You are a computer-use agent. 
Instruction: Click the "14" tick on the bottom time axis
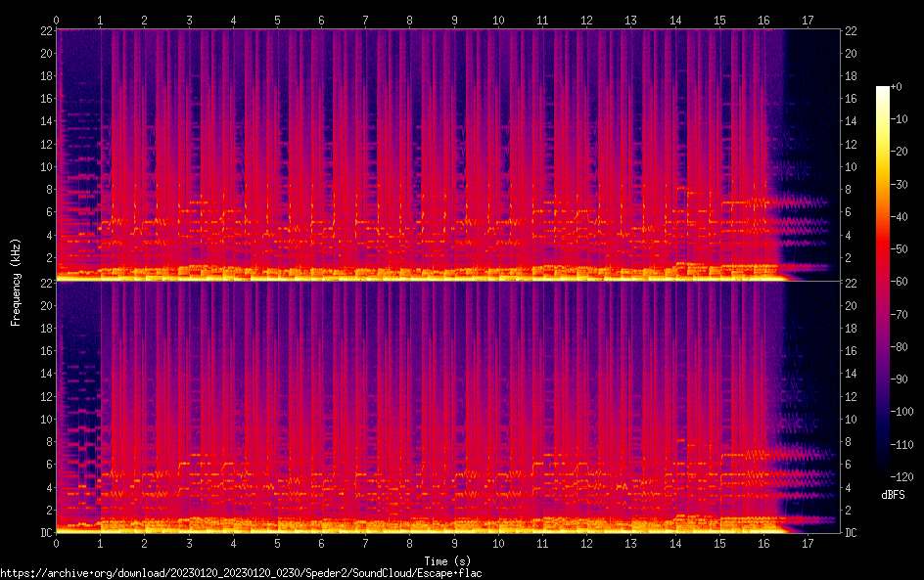tap(675, 542)
